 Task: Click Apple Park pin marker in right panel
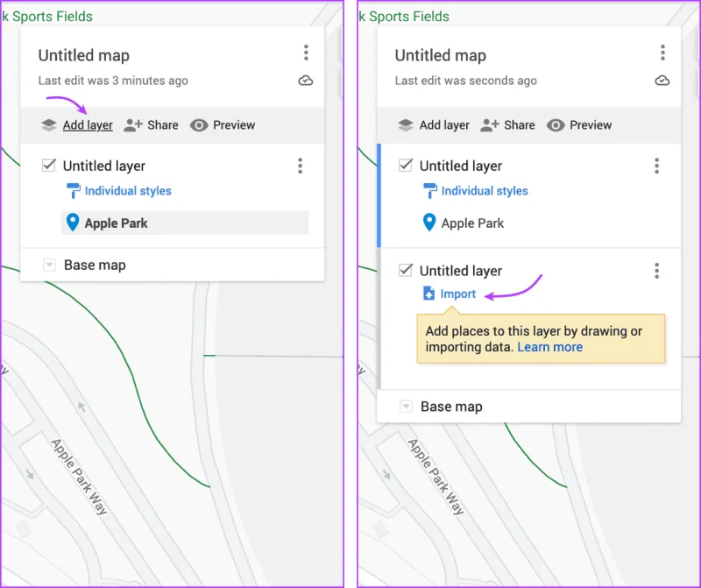(429, 223)
